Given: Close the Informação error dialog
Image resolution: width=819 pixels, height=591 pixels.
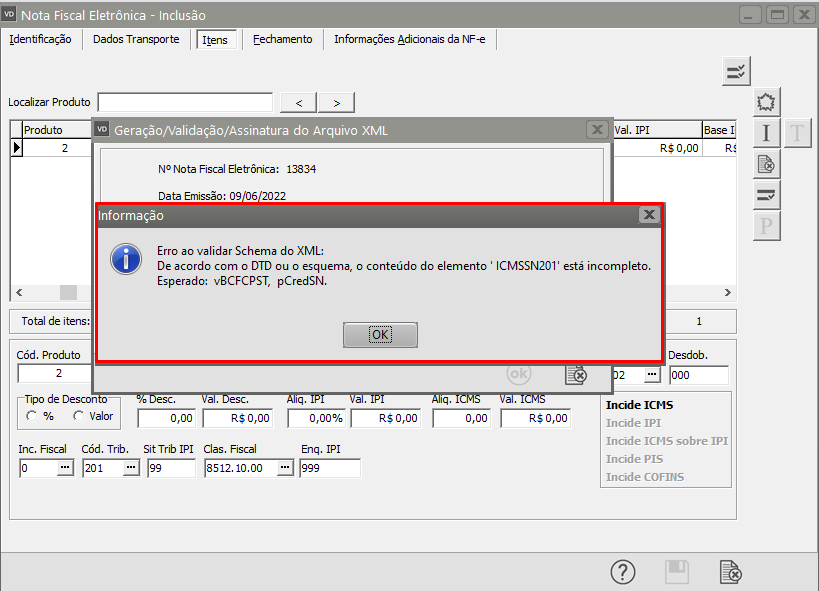Looking at the screenshot, I should pyautogui.click(x=649, y=215).
